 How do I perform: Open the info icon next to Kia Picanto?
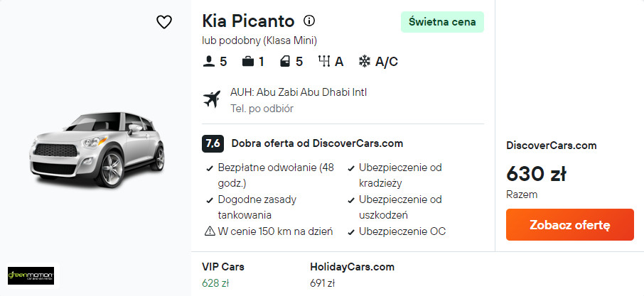click(309, 21)
